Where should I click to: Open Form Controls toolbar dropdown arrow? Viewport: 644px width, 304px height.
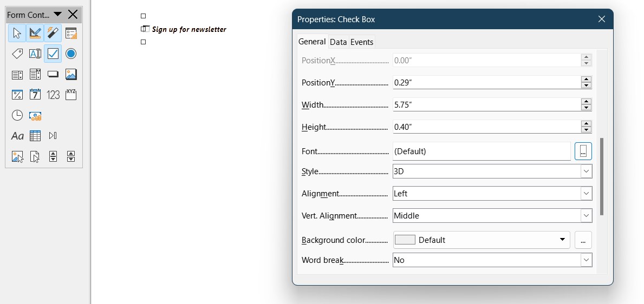(x=58, y=15)
